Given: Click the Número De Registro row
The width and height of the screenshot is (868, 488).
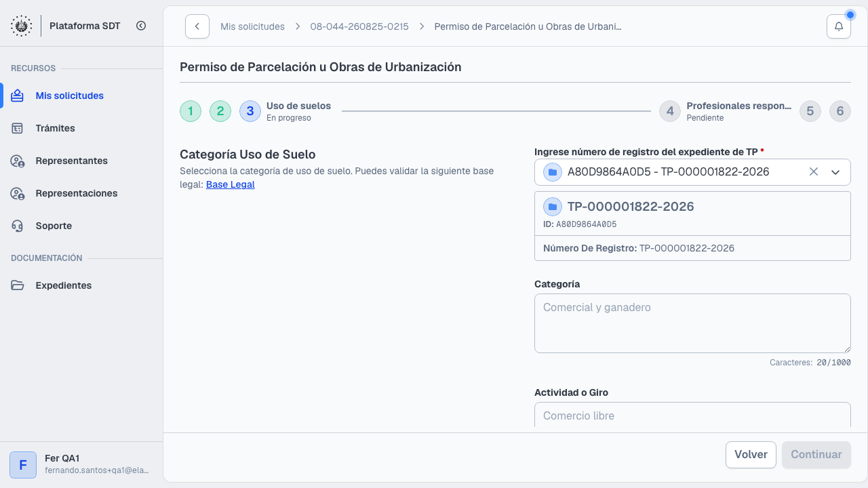Looking at the screenshot, I should [692, 248].
